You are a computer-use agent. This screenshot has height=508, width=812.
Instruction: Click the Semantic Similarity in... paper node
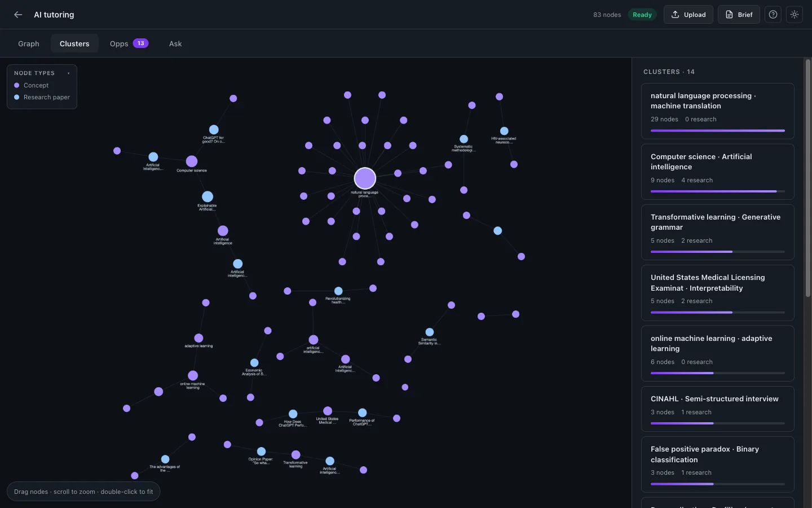(430, 332)
